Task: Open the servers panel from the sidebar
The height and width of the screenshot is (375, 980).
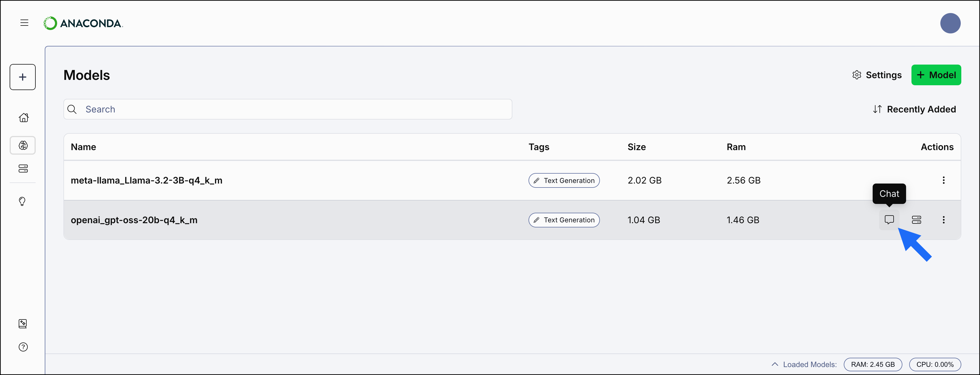Action: (x=23, y=169)
